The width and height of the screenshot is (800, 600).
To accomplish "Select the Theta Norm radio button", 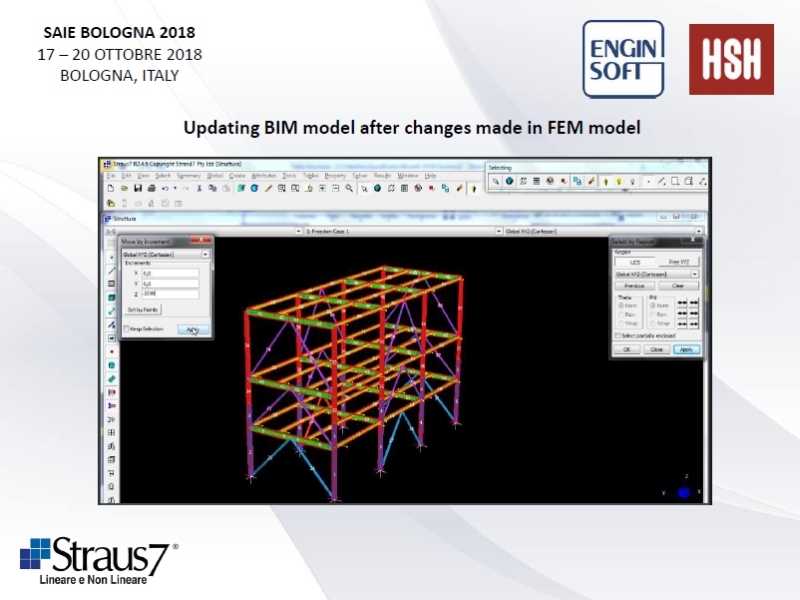I will [x=620, y=305].
